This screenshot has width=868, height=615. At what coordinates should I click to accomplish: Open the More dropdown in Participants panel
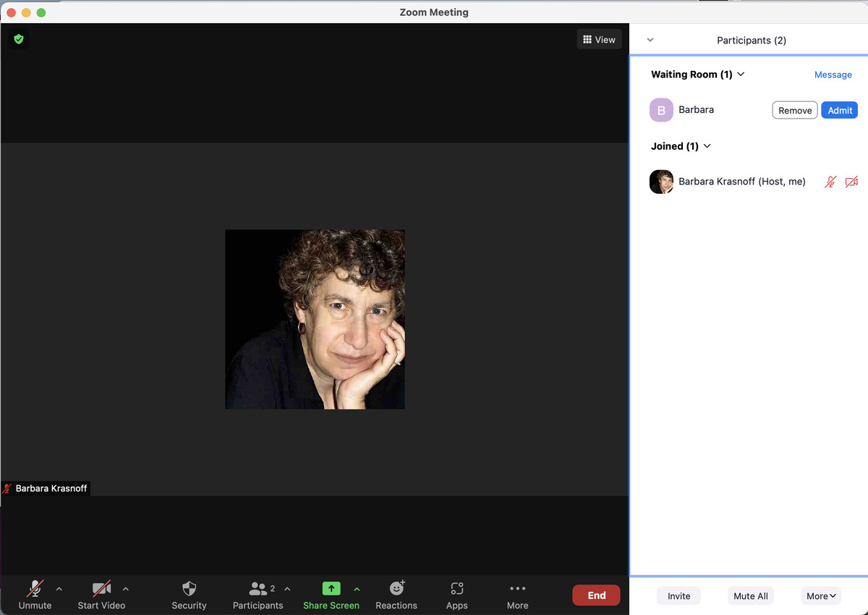click(821, 595)
